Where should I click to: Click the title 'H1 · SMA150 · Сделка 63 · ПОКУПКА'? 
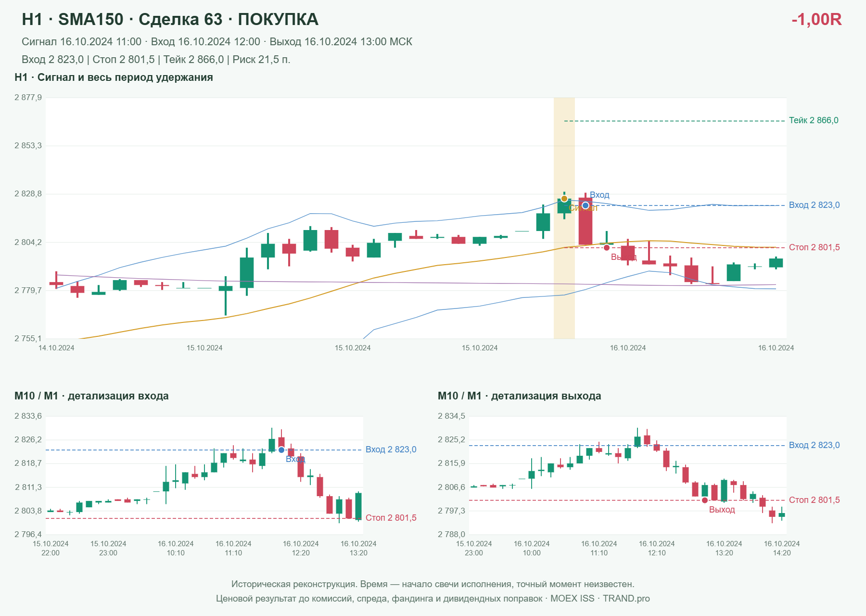point(170,19)
